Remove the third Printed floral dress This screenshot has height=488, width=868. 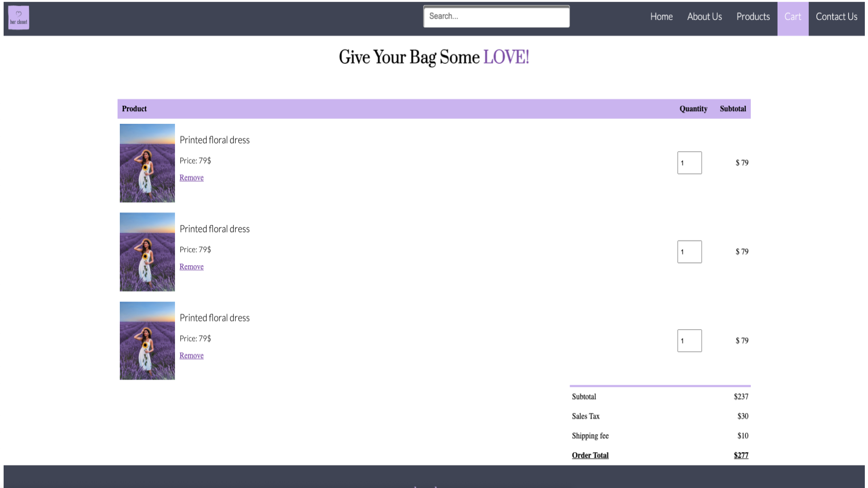pos(191,356)
